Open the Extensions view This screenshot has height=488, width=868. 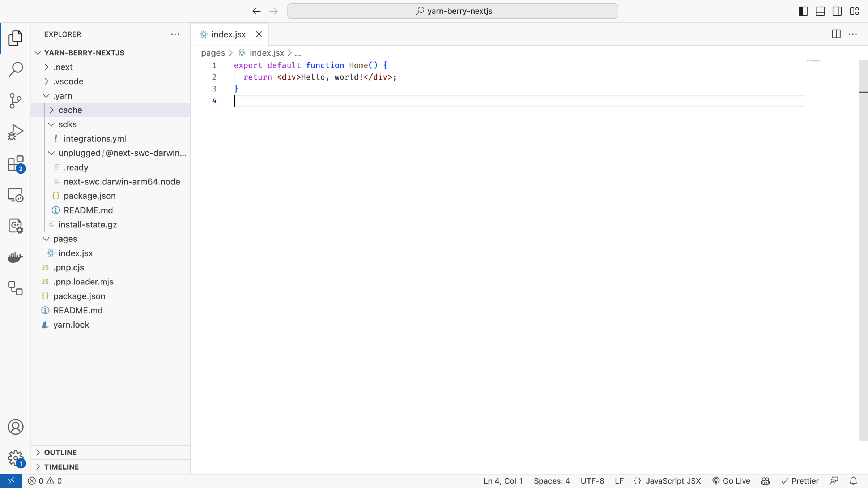pos(15,164)
